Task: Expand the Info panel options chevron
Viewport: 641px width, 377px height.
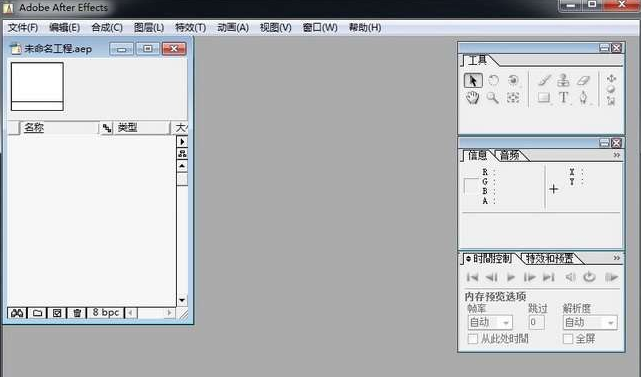Action: click(616, 155)
